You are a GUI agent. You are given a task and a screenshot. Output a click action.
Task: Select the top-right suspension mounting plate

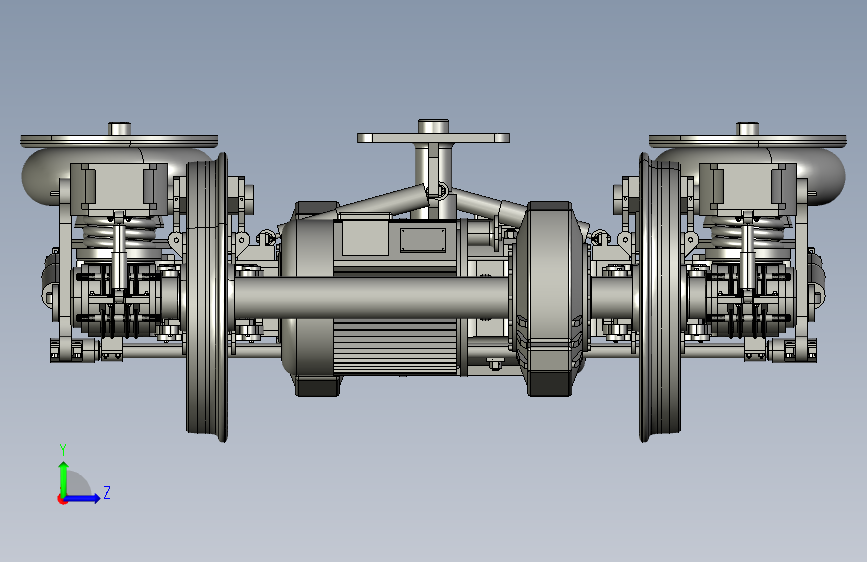coord(748,141)
